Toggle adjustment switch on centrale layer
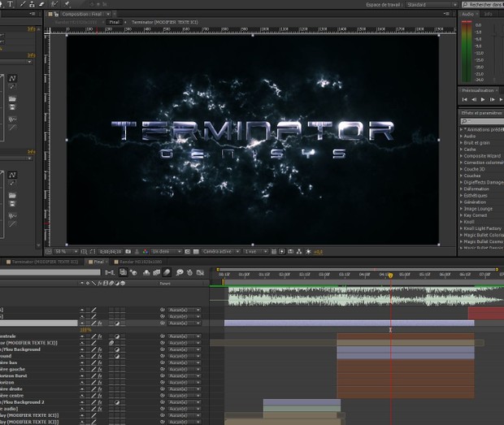 click(x=117, y=336)
